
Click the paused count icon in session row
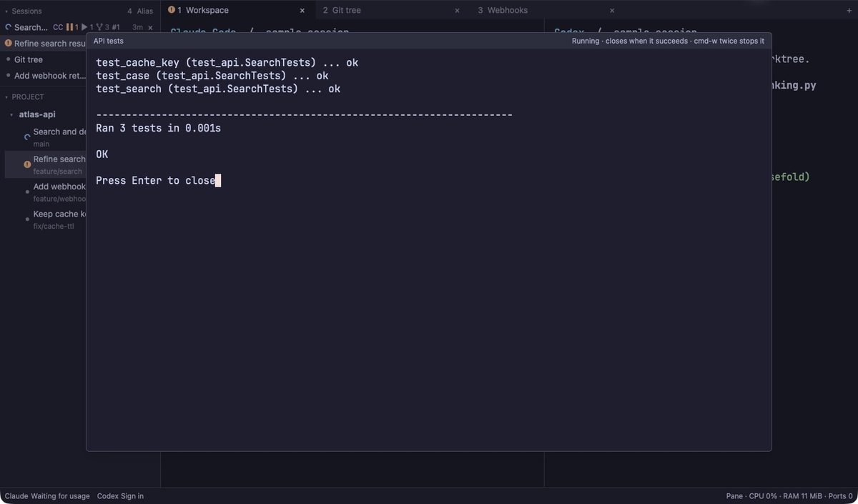click(71, 27)
